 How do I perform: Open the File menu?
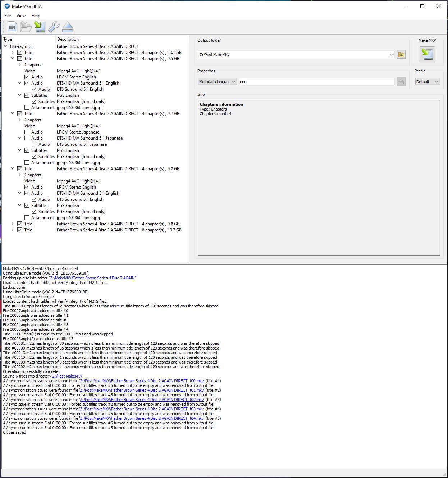8,16
